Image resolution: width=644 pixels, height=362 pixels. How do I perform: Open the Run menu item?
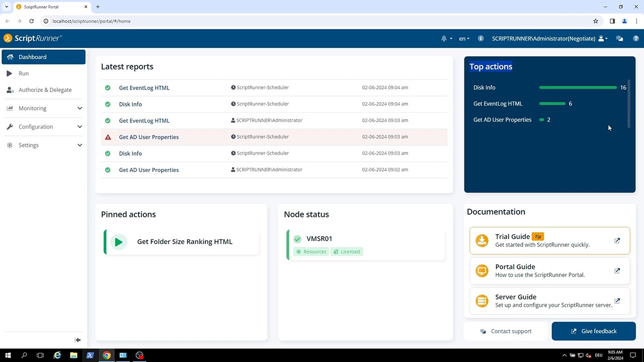tap(44, 73)
